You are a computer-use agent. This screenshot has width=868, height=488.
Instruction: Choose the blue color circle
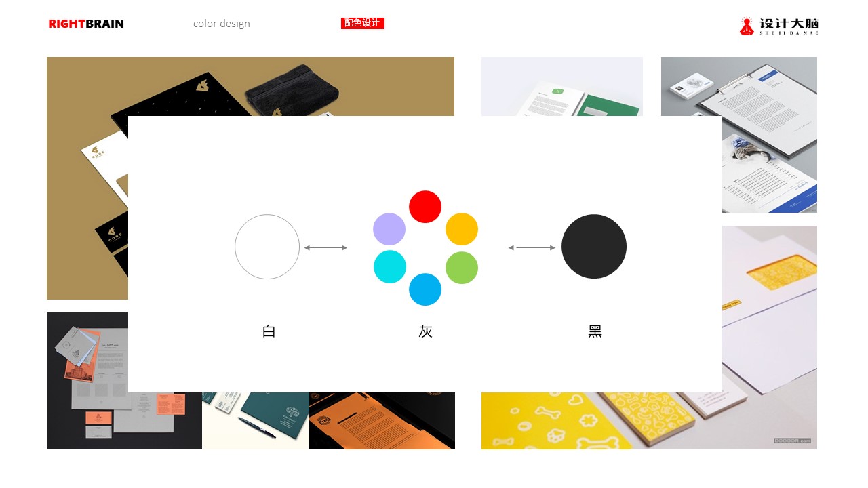click(425, 289)
